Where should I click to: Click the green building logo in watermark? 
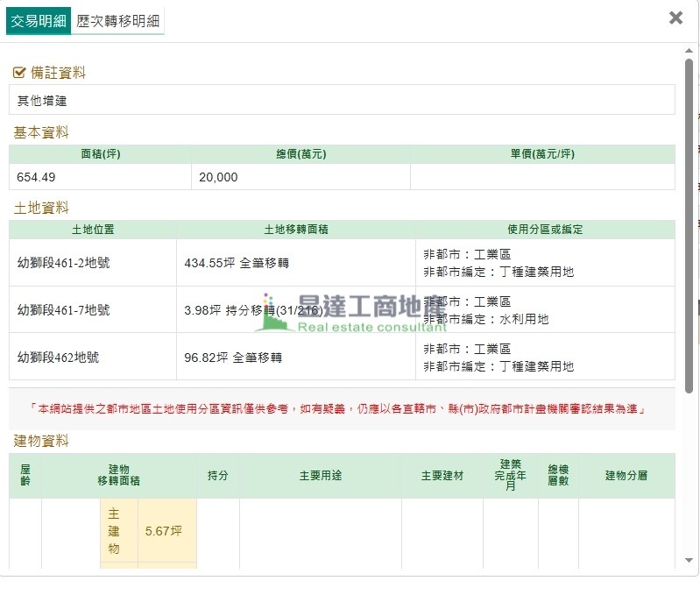tap(274, 316)
